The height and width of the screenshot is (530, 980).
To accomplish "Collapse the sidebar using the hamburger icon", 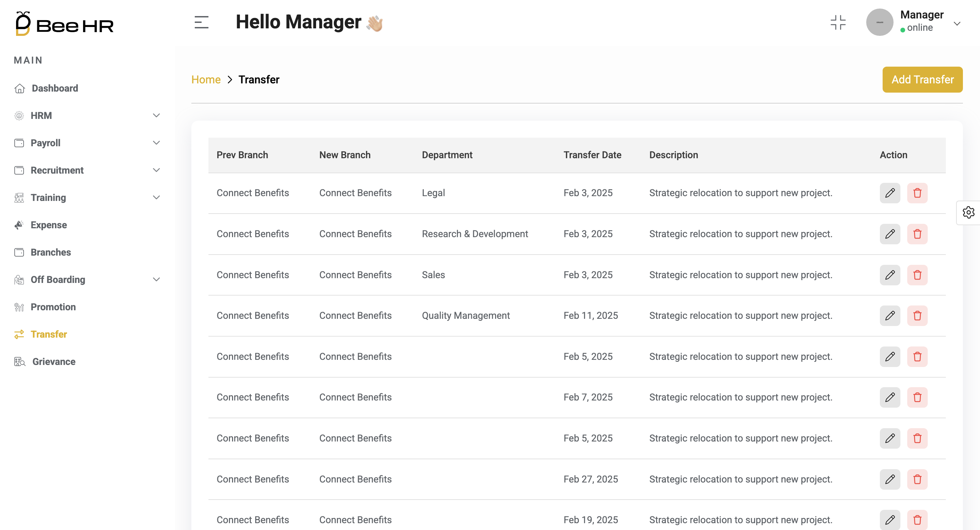I will coord(201,22).
